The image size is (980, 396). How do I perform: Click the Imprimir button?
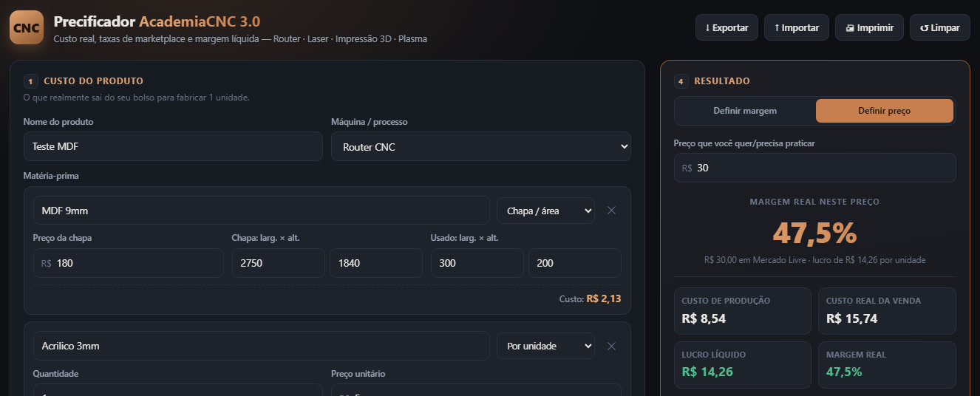tap(869, 27)
